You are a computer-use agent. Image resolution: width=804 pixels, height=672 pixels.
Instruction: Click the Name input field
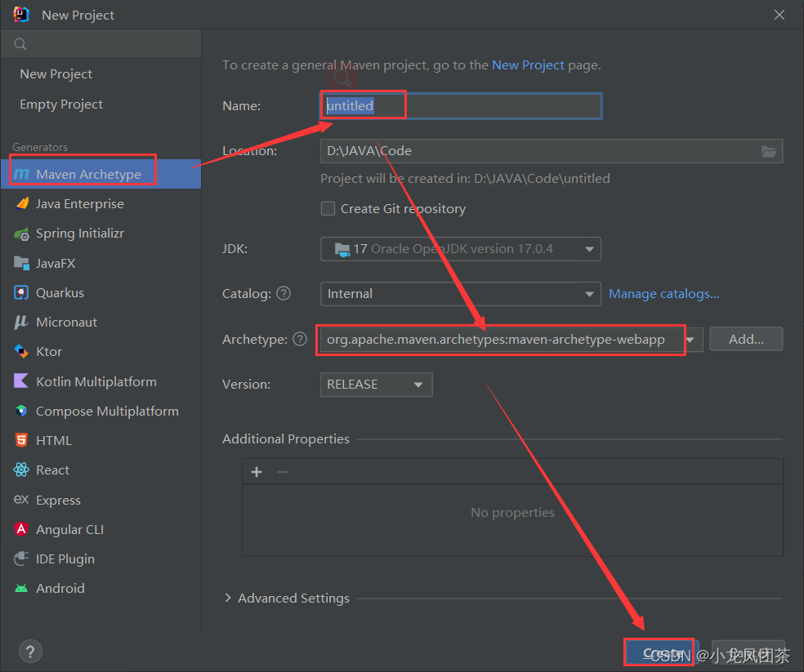coord(461,105)
